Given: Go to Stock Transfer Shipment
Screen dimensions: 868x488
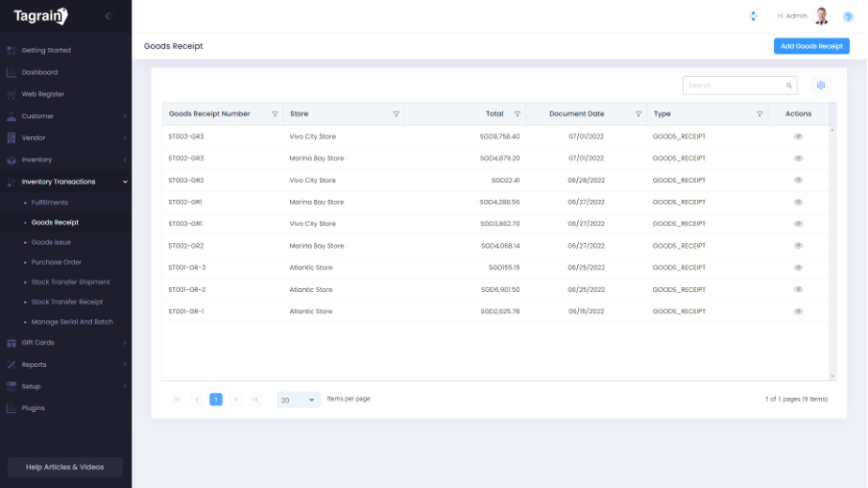Looking at the screenshot, I should (x=70, y=282).
